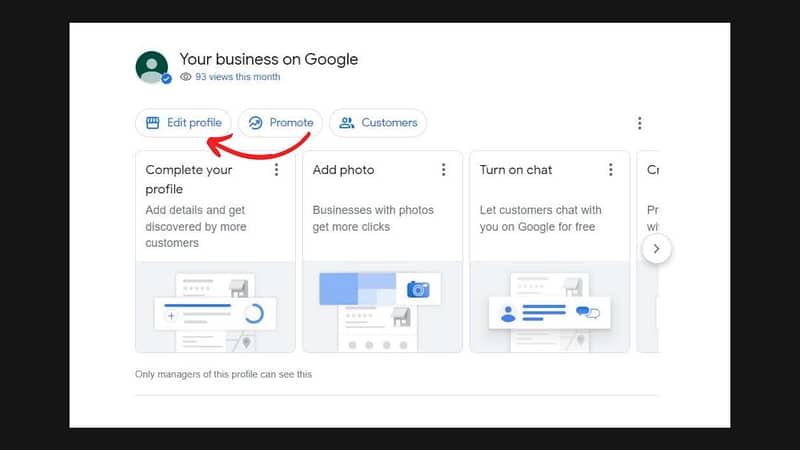Click "Add details and get discovered" text

pyautogui.click(x=196, y=227)
